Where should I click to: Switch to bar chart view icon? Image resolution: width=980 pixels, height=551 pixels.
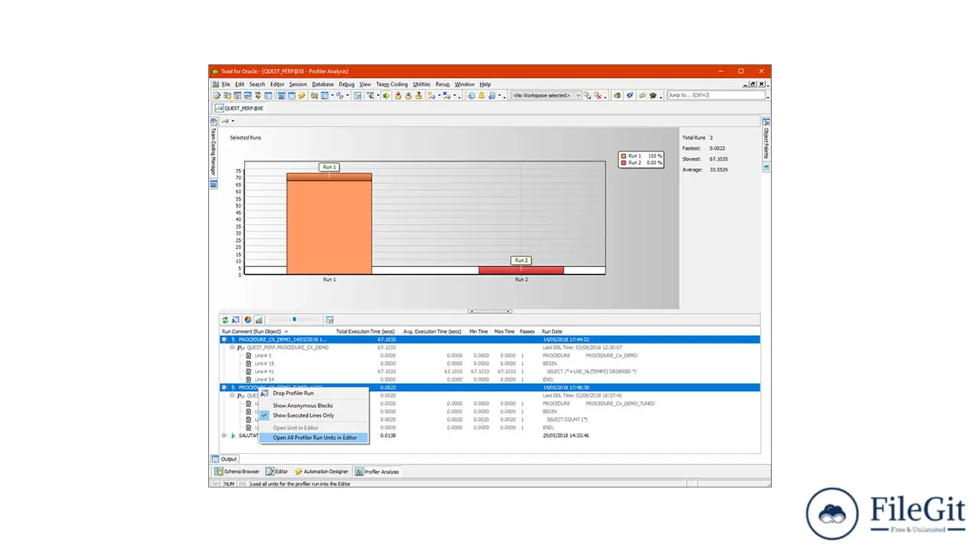(x=259, y=320)
